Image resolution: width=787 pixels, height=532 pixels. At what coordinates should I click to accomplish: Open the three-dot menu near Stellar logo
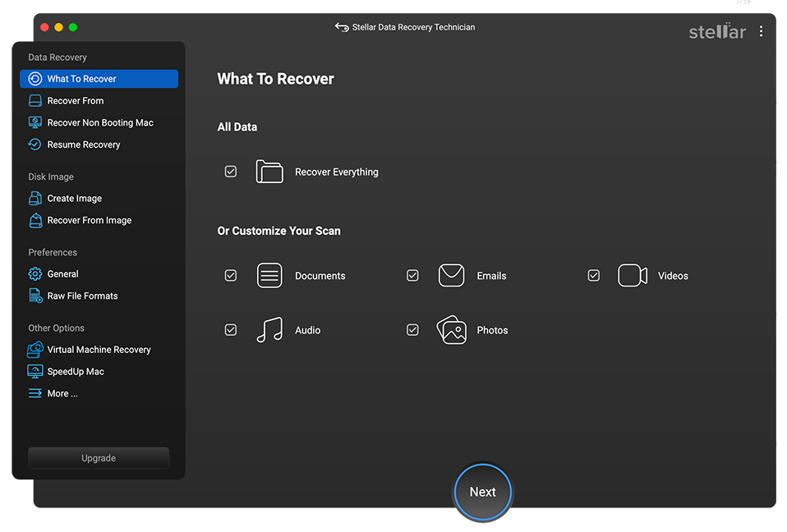coord(762,31)
